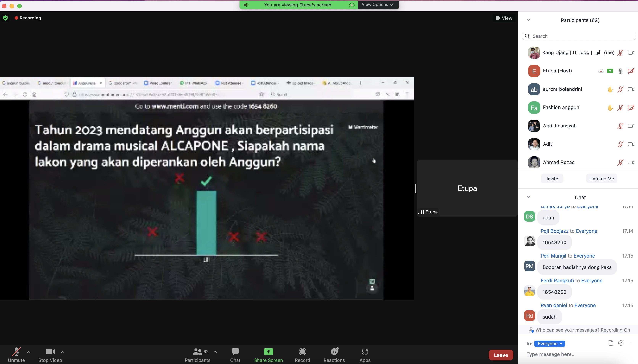
Task: Click the green Share Screen icon
Action: pos(268,352)
